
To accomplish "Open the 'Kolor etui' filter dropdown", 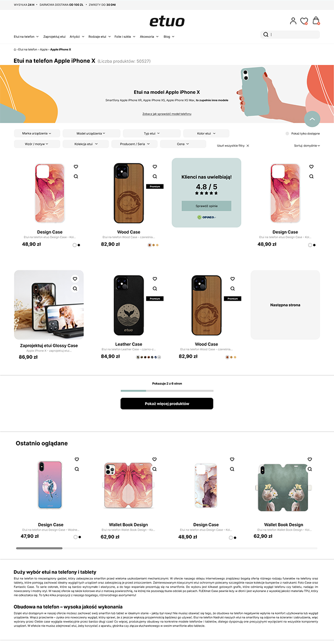I will coord(206,134).
